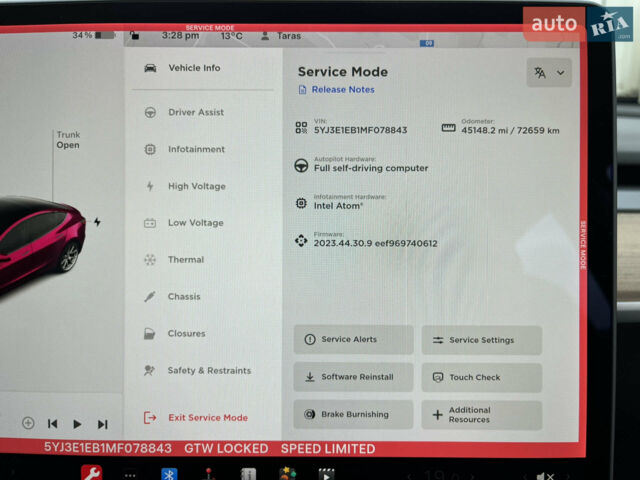Tap the GTW LOCKED status text
The height and width of the screenshot is (480, 640).
pos(226,449)
